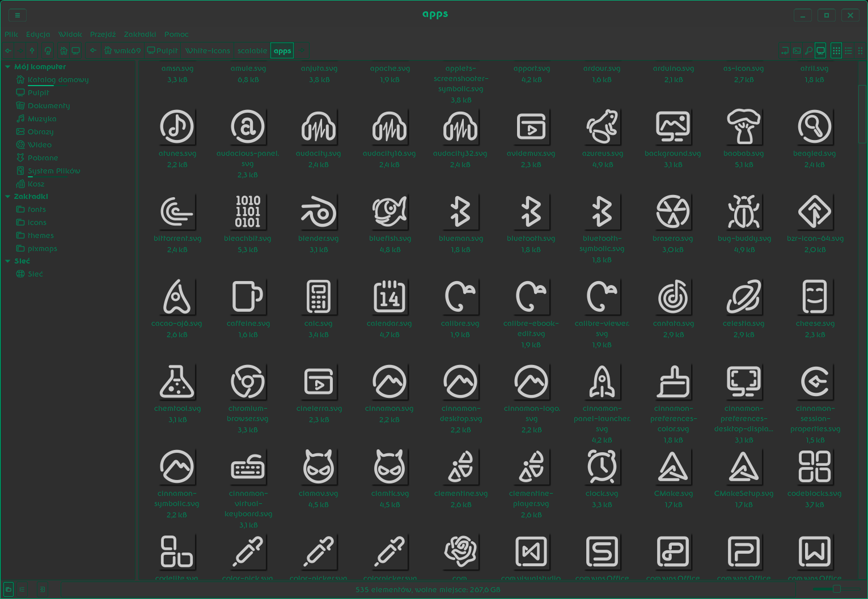Image resolution: width=868 pixels, height=599 pixels.
Task: Go up to the parent folder
Action: (32, 50)
